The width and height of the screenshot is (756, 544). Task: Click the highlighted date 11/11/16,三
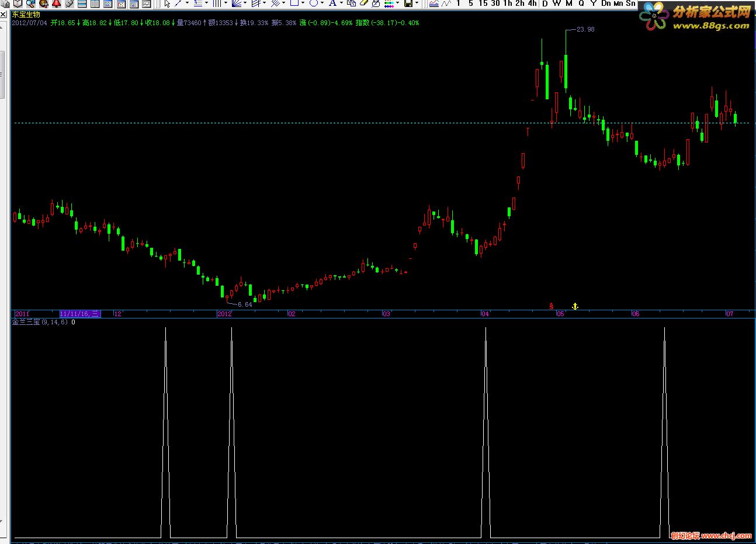coord(80,314)
